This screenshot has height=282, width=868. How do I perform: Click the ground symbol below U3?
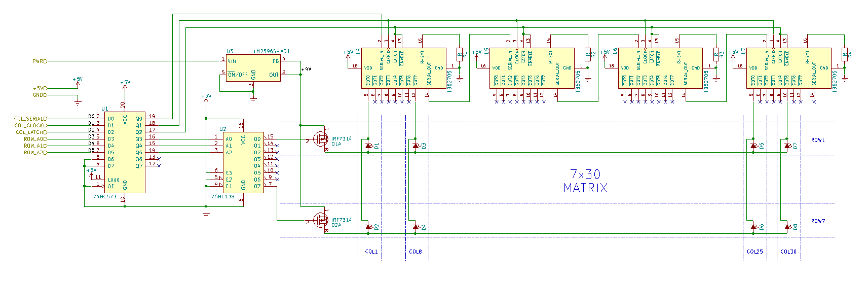coord(253,98)
